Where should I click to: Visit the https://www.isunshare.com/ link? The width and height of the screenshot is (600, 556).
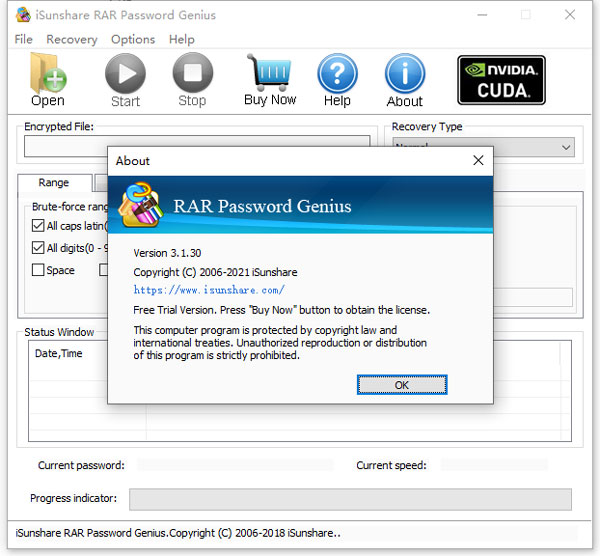(209, 290)
